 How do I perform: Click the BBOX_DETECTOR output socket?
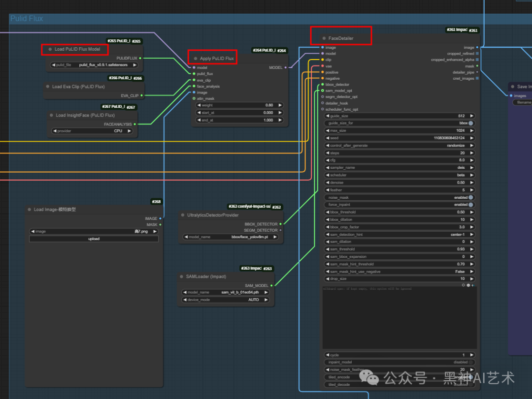[281, 224]
